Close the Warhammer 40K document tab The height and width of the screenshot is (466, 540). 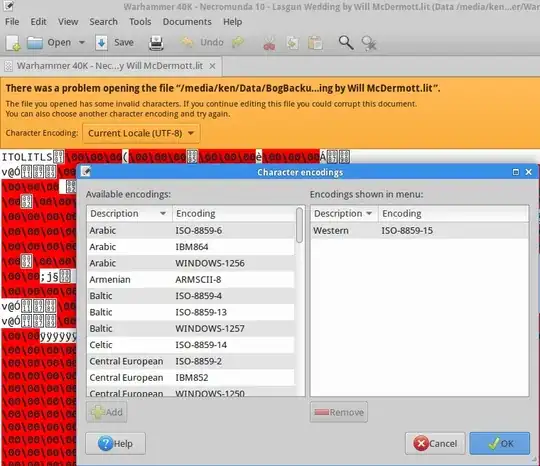pos(212,66)
